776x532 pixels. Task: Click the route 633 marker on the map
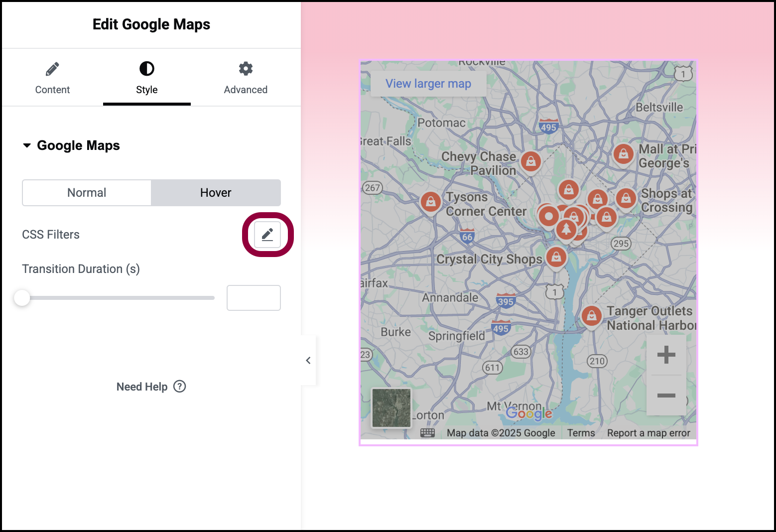click(521, 352)
